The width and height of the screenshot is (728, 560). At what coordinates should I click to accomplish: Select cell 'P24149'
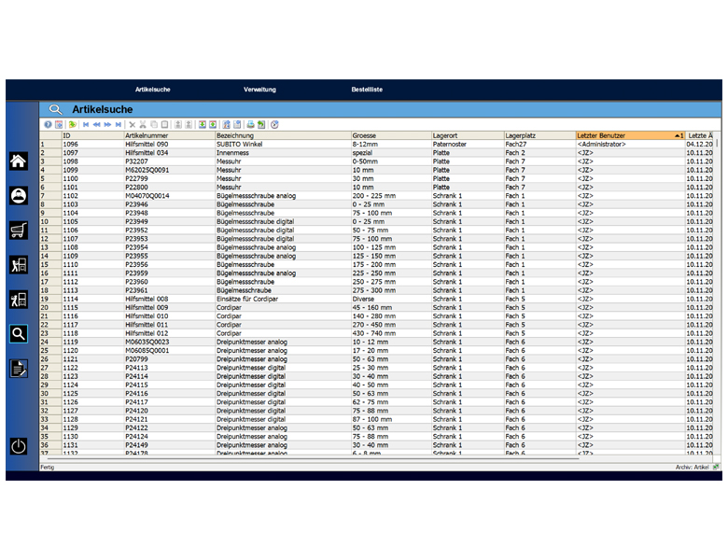(170, 445)
